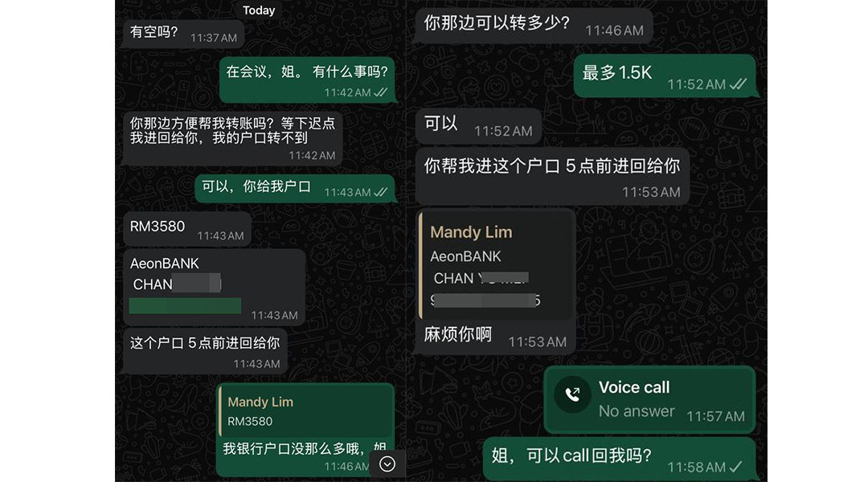Tap the quoted Mandy Lim RM3580 reply
The image size is (868, 482).
point(306,411)
